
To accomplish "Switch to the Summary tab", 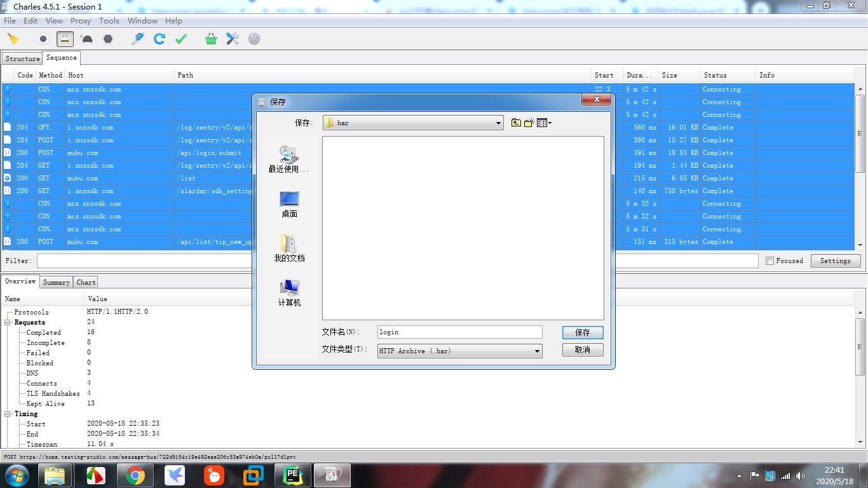I will tap(57, 282).
